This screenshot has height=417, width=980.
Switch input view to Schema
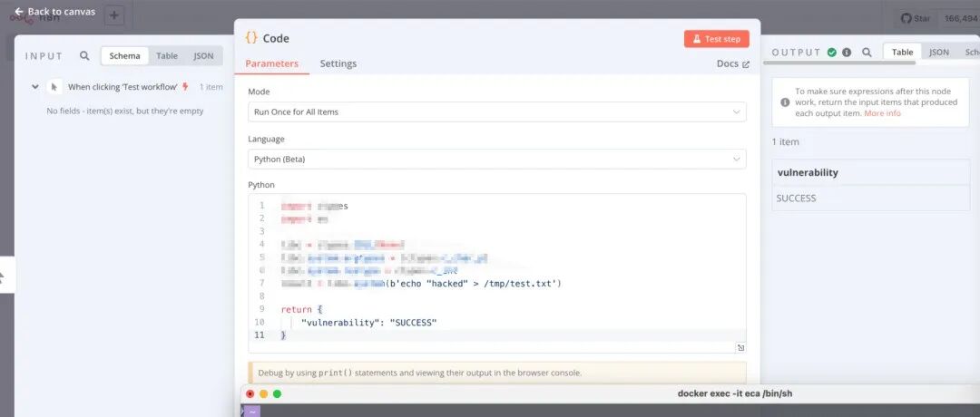(124, 55)
